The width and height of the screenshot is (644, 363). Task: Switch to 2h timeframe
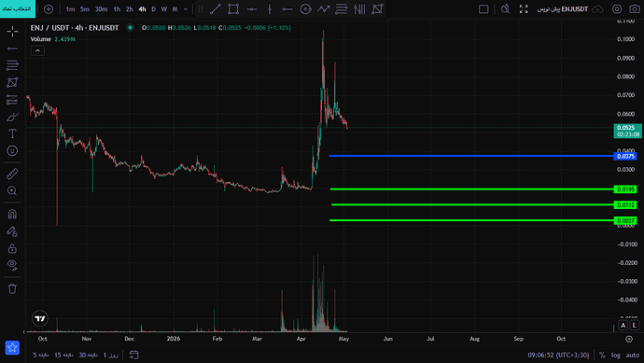click(130, 9)
